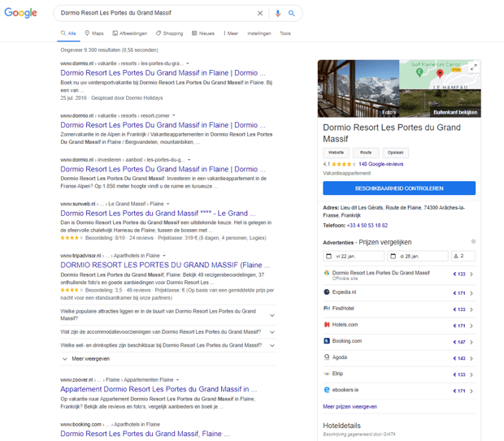This screenshot has height=441, width=504.
Task: Select check-out date field di 26 jan.
Action: [x=418, y=256]
